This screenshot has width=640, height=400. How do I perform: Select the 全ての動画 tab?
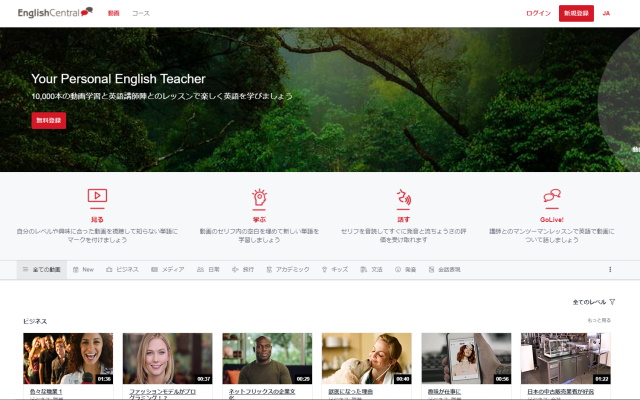tap(42, 270)
